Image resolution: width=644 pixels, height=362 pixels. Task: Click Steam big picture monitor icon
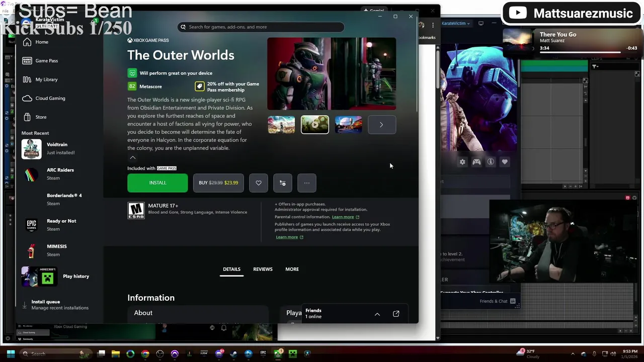point(481,23)
